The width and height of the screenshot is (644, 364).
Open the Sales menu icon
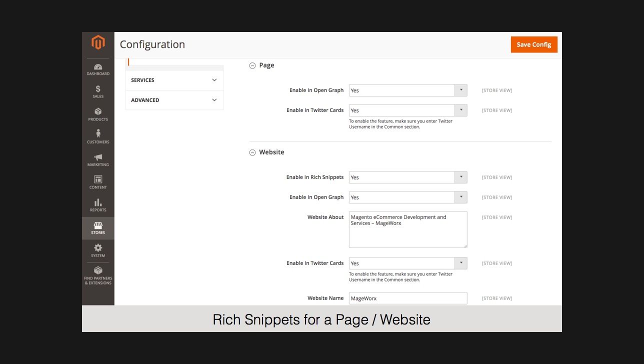tap(98, 91)
